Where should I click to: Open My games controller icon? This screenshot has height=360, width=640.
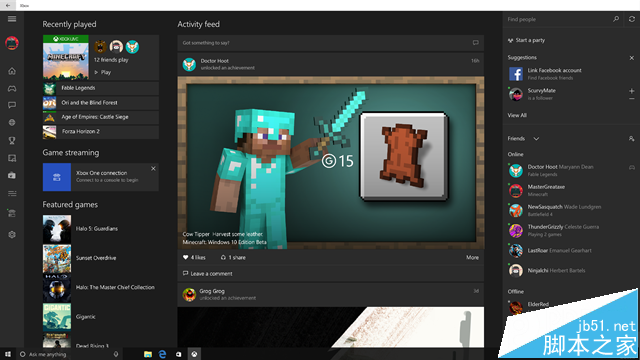[x=12, y=88]
